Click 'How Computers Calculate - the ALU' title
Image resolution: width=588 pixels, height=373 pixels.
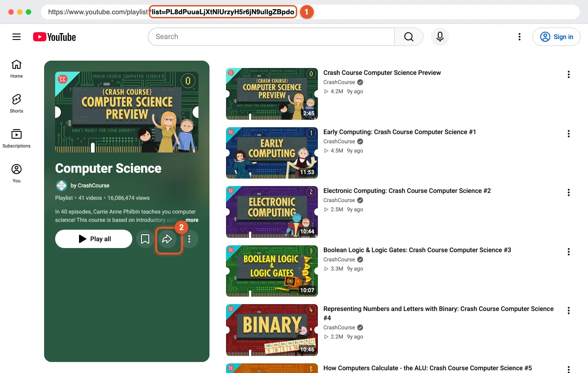point(428,368)
